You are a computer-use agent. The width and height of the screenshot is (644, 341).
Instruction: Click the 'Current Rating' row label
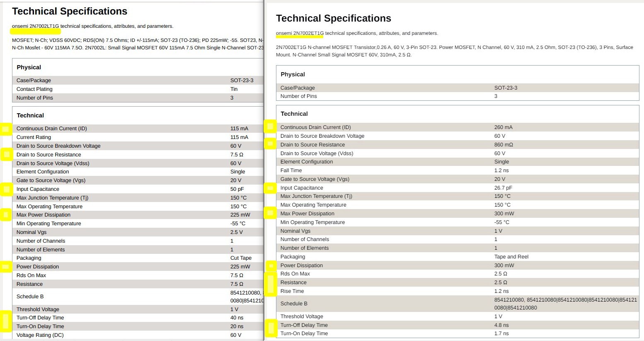34,137
